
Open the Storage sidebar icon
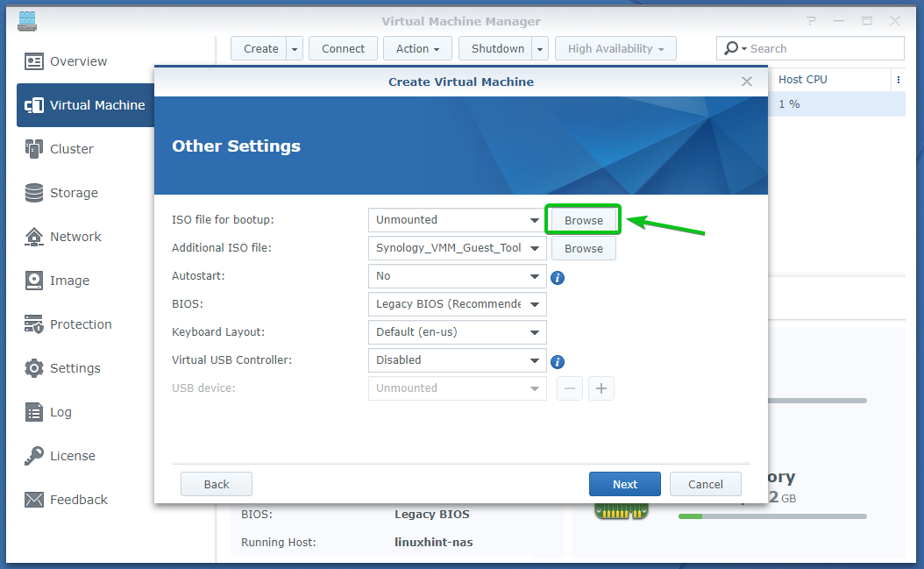(x=34, y=193)
